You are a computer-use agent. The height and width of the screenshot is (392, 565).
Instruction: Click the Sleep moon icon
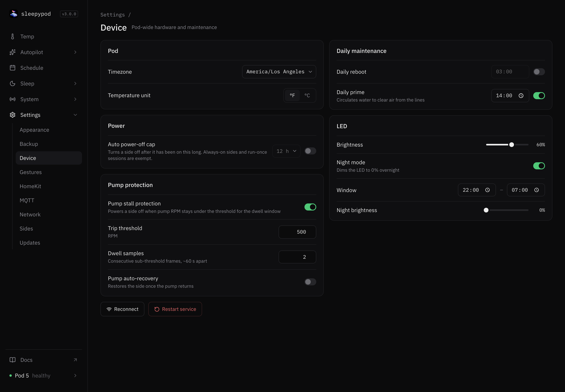[13, 83]
